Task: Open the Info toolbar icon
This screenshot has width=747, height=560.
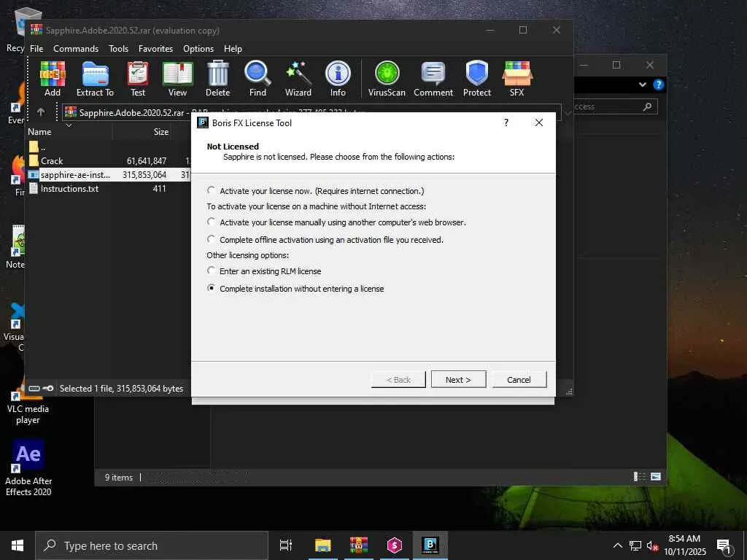Action: [x=338, y=79]
